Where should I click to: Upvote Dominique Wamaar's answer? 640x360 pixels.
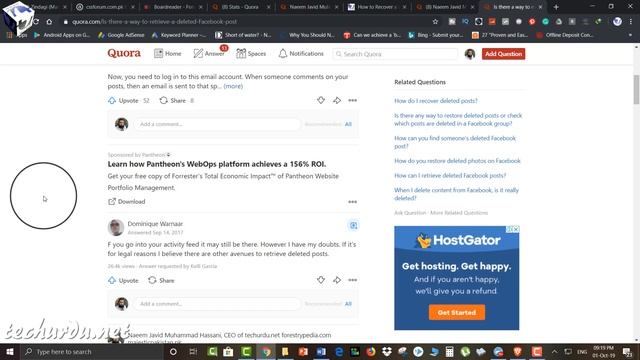124,280
